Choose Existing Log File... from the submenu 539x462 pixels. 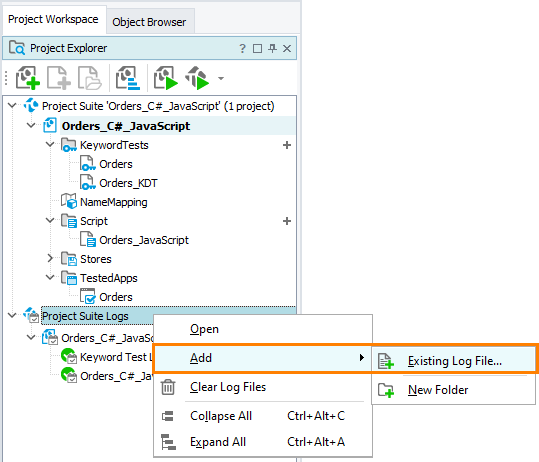[454, 361]
